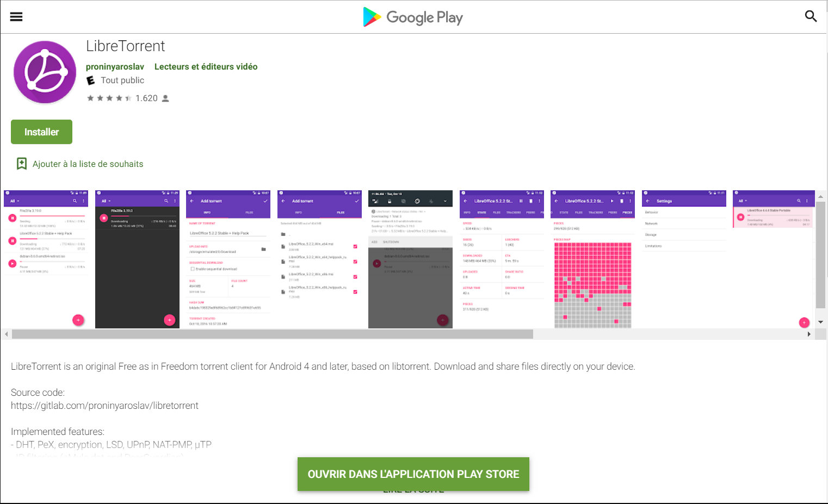Click the vertical scrollbar thumb
This screenshot has width=828, height=504.
coord(820,255)
